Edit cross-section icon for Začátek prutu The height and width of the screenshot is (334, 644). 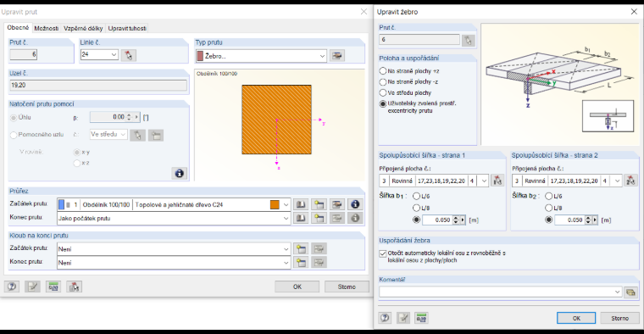tap(336, 204)
